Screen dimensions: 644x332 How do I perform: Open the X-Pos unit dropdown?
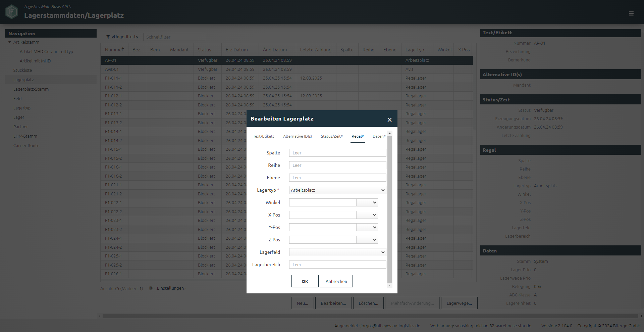pyautogui.click(x=367, y=215)
